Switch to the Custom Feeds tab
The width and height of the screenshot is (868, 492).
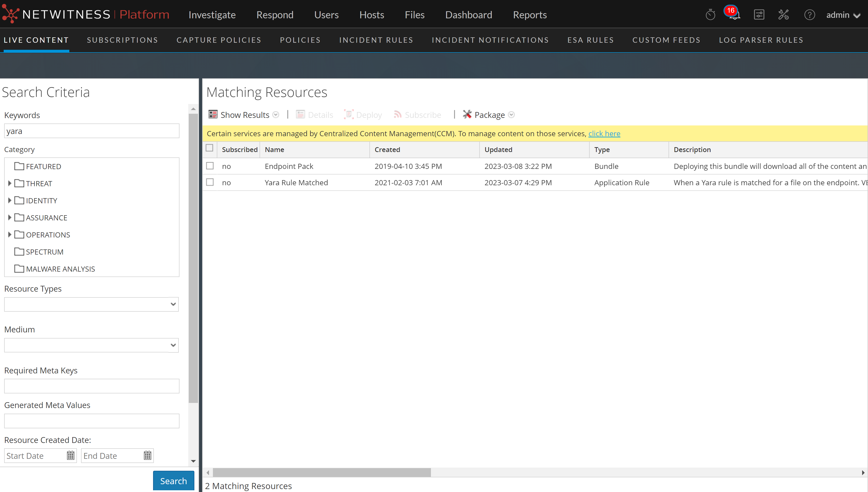pyautogui.click(x=666, y=40)
